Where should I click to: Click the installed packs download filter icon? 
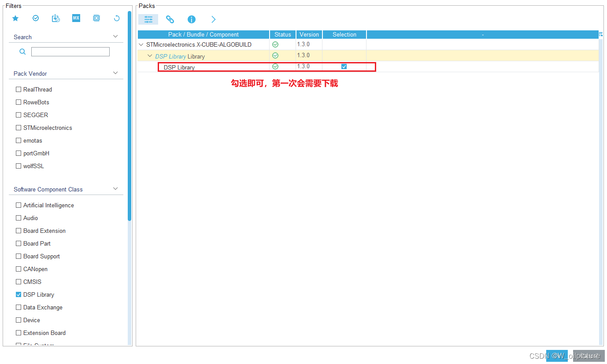coord(56,18)
